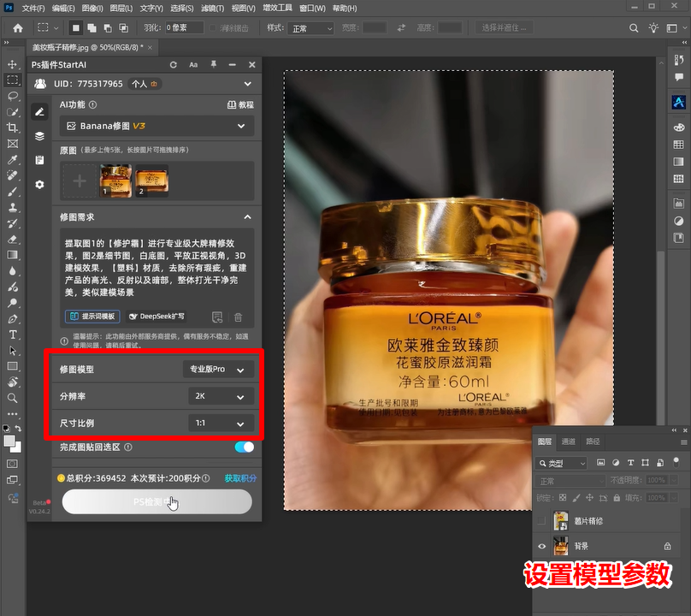Open the 增效工具 menu
Viewport: 691px width, 616px height.
[277, 8]
